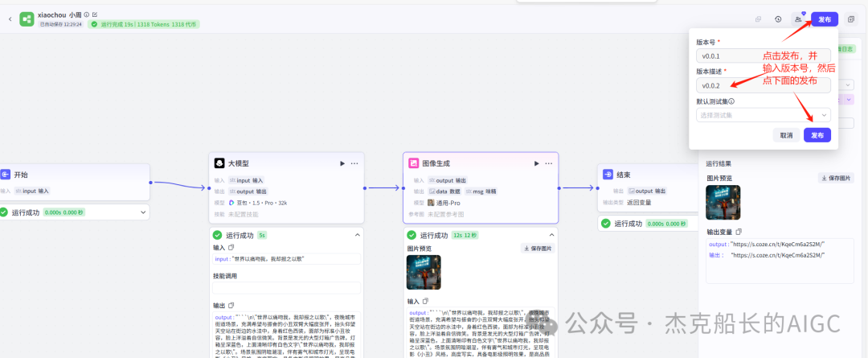Click the top 发布 publish button
This screenshot has width=868, height=358.
pos(825,19)
